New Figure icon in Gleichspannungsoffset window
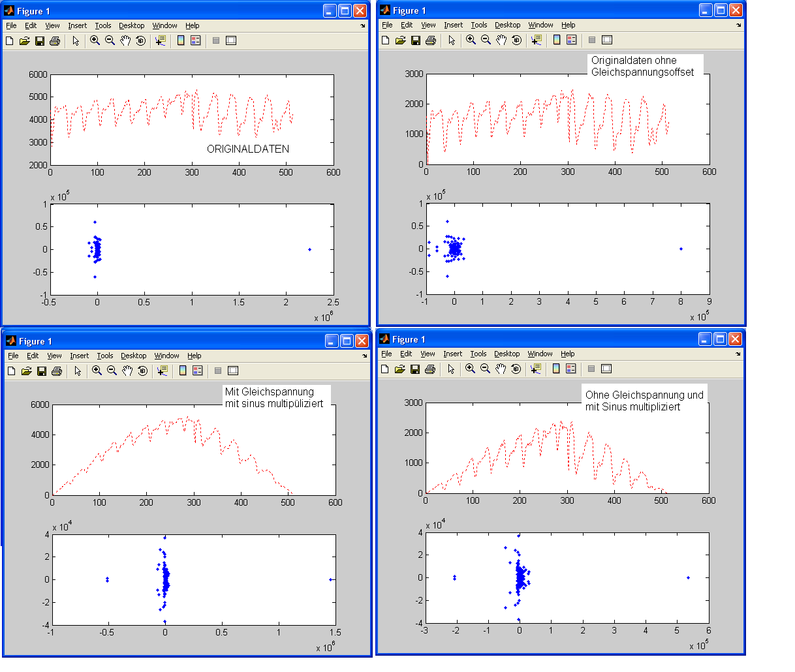The height and width of the screenshot is (672, 795). 386,40
